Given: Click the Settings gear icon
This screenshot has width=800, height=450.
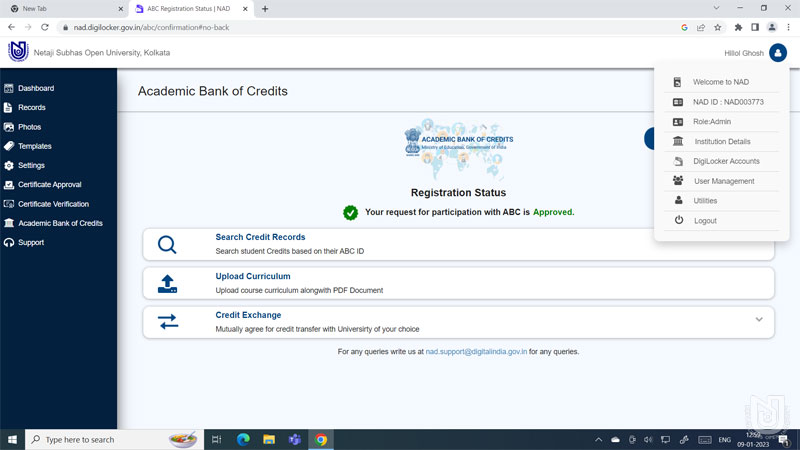Looking at the screenshot, I should point(9,166).
